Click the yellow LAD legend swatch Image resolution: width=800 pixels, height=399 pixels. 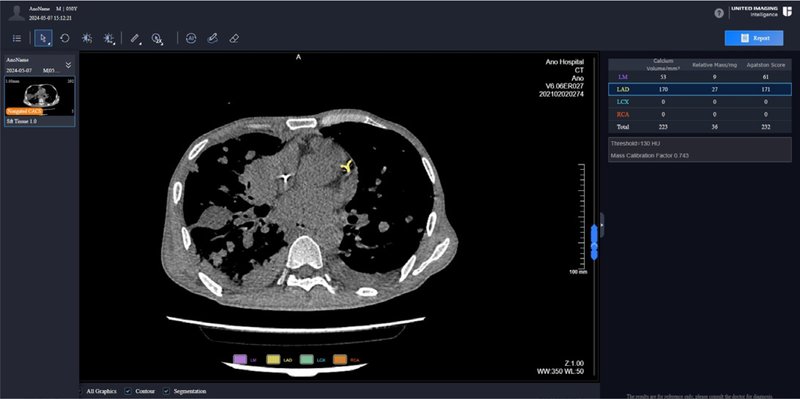tap(273, 359)
